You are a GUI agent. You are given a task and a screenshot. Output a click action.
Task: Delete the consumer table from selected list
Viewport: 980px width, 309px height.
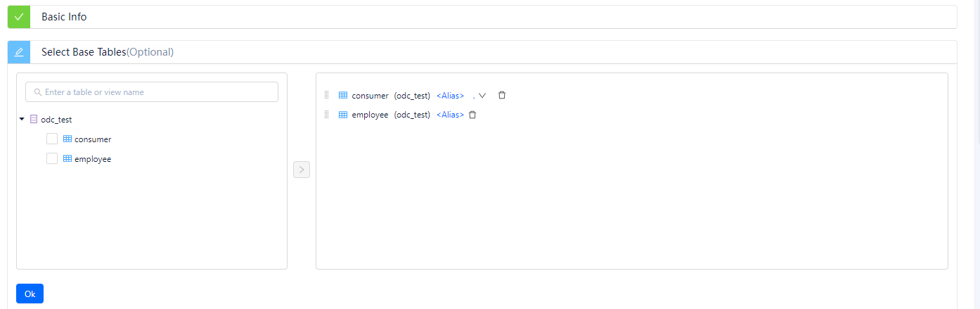point(502,95)
